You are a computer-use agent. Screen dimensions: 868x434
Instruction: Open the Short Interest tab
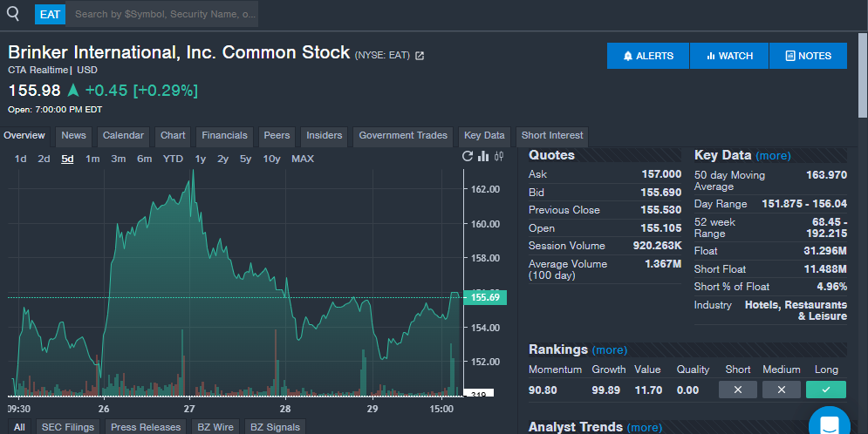coord(552,136)
